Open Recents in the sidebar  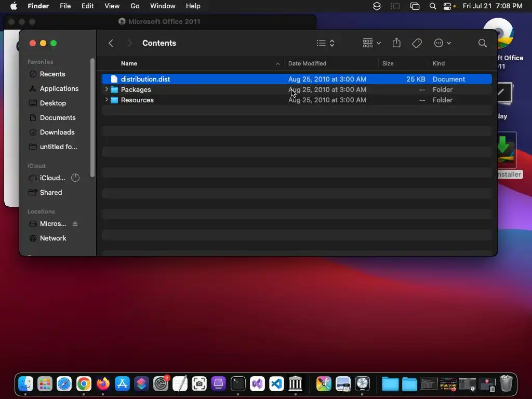52,74
